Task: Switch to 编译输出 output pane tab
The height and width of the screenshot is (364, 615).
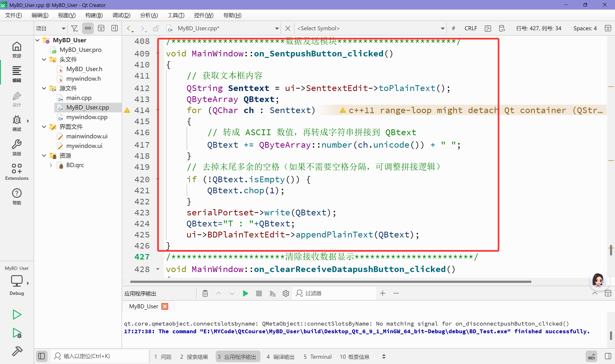Action: pyautogui.click(x=280, y=357)
